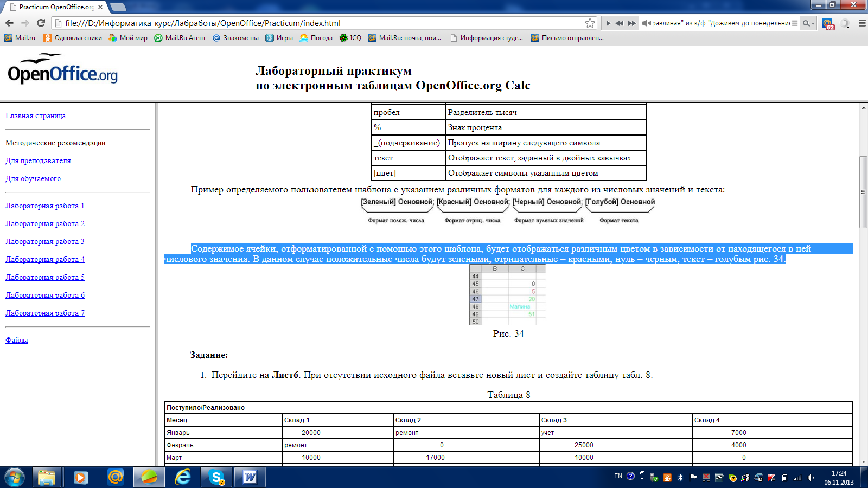Open the Mail.Ru Агент bookmark

tap(180, 38)
